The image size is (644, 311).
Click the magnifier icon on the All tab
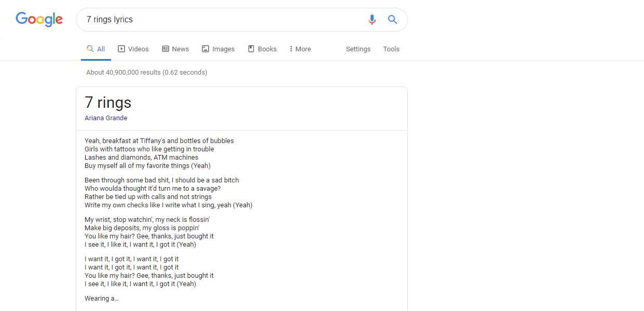click(90, 49)
